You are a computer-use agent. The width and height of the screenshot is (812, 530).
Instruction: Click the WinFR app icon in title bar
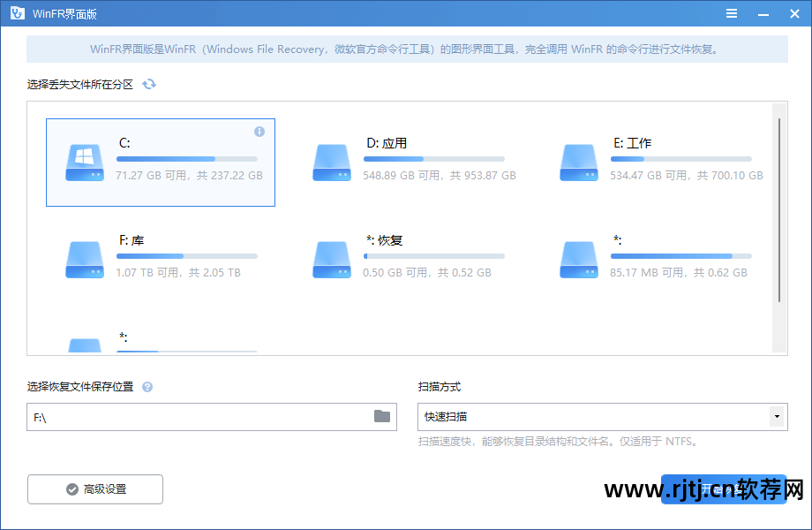tap(15, 12)
